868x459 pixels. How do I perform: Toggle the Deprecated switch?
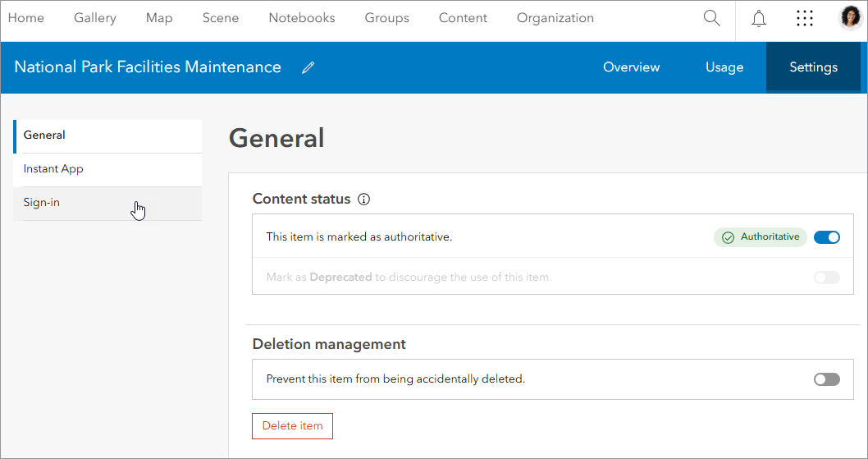point(827,278)
